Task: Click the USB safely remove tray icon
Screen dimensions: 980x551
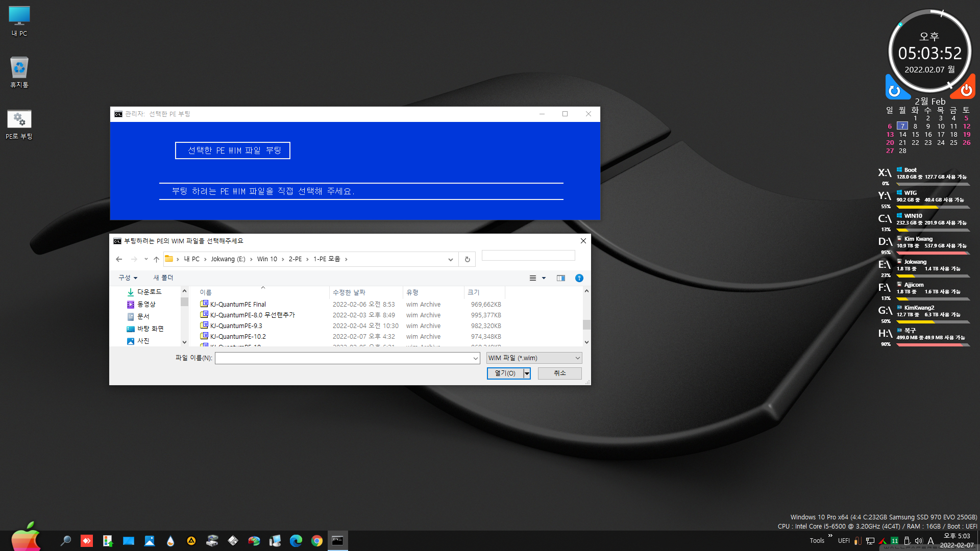Action: coord(907,541)
